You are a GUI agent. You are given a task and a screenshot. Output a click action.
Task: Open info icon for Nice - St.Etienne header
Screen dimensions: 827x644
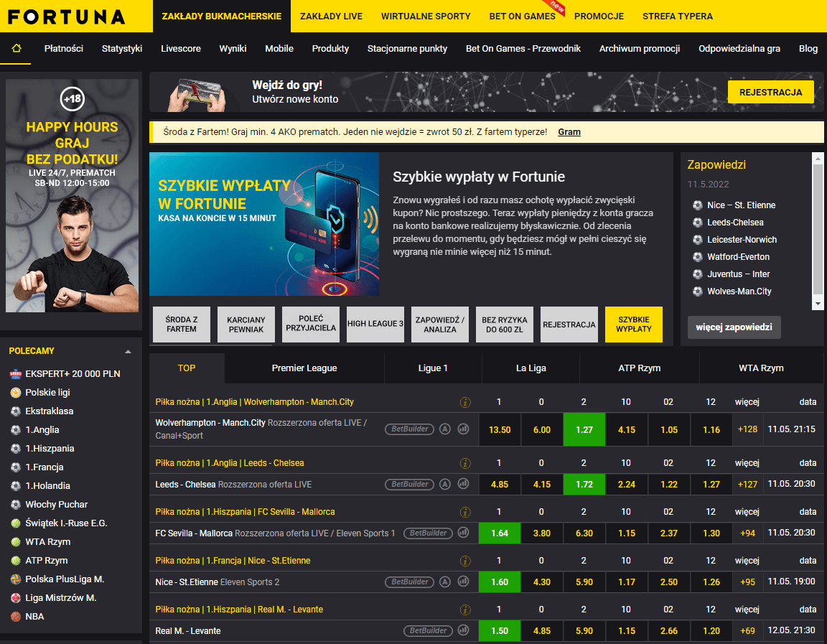(x=465, y=561)
